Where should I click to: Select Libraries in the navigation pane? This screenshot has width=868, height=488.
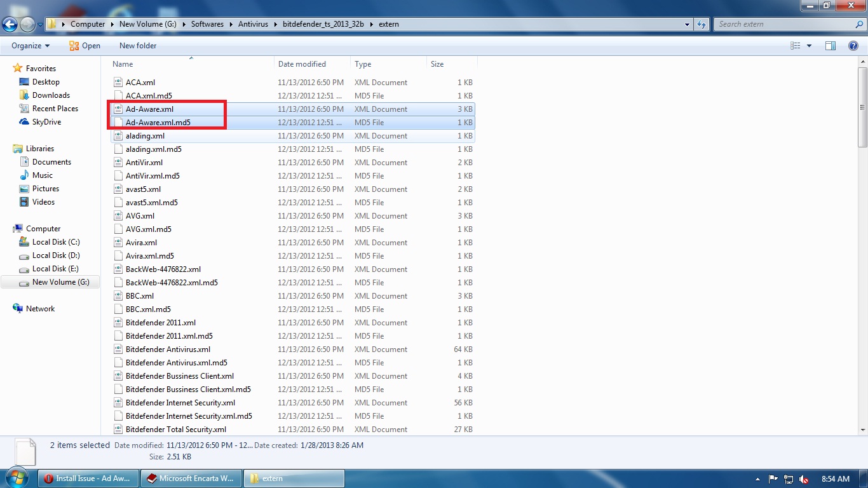click(x=40, y=149)
